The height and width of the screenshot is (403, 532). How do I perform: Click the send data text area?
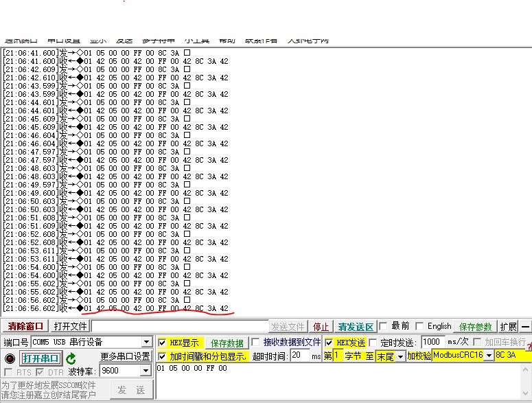(x=336, y=381)
